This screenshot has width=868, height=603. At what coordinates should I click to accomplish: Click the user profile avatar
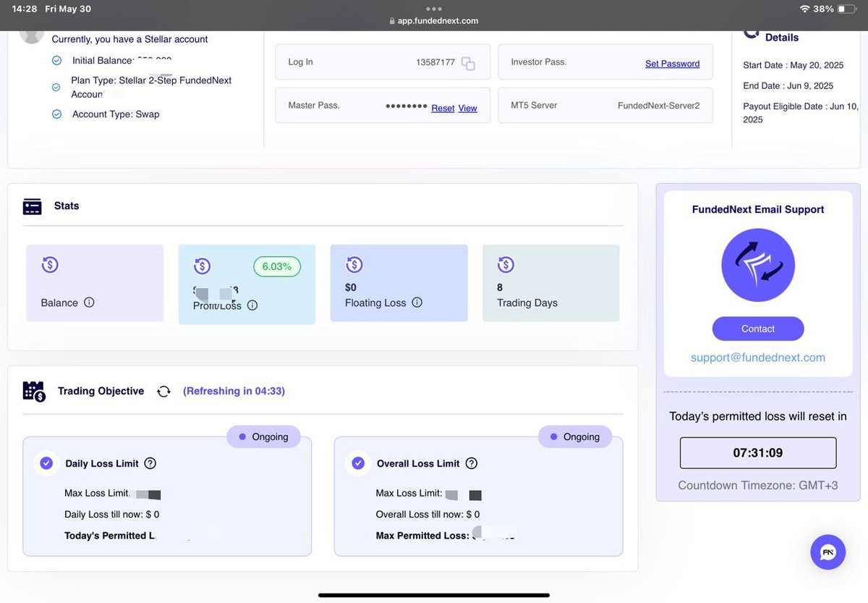pos(32,36)
